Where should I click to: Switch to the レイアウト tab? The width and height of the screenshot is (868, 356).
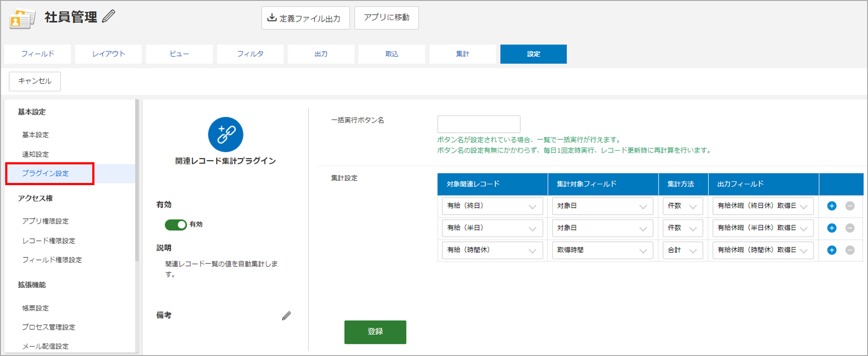(x=108, y=54)
